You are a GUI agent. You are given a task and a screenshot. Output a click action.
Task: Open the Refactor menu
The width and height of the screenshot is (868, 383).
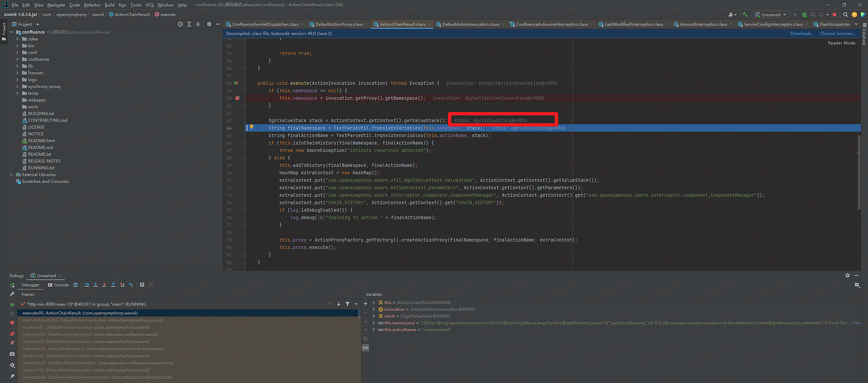pyautogui.click(x=92, y=5)
